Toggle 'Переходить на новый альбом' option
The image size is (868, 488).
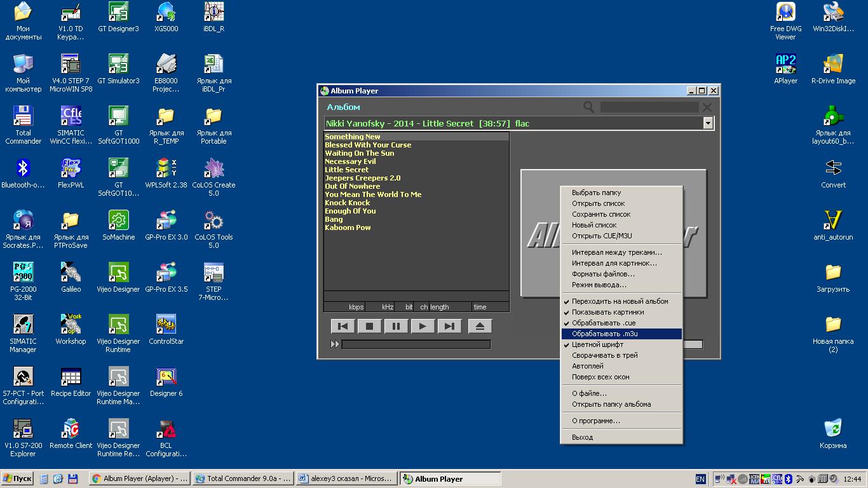[621, 301]
